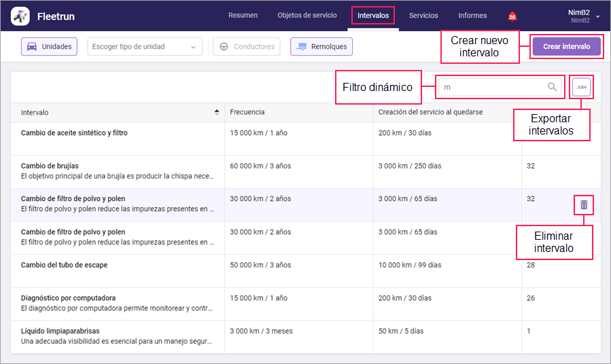Click the 50 km / 5 días value
The height and width of the screenshot is (364, 611).
tap(400, 331)
